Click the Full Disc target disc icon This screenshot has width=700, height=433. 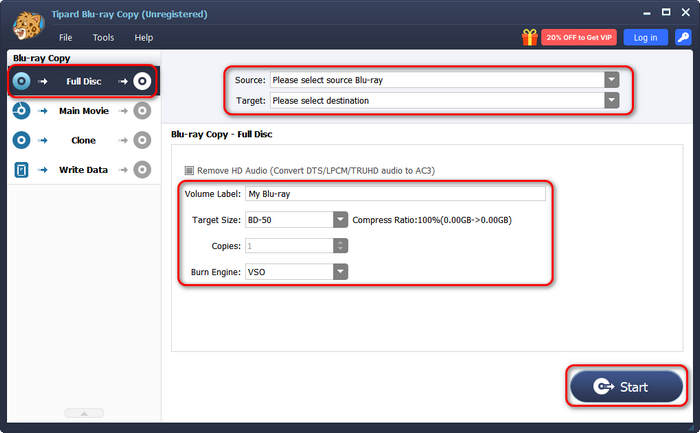click(142, 81)
